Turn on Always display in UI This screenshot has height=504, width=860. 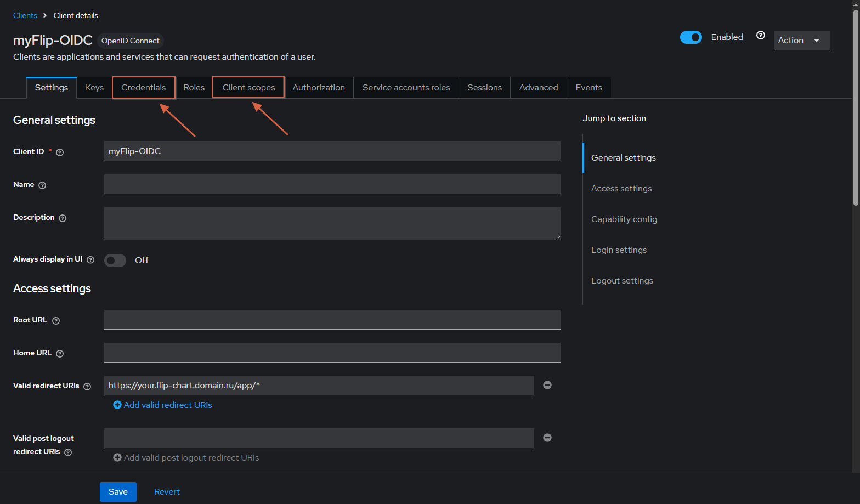[x=115, y=261]
